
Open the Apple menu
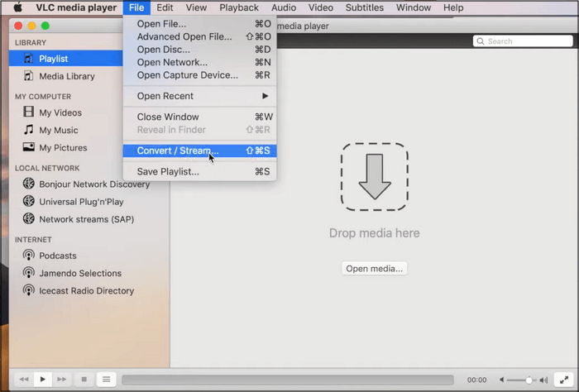[x=17, y=7]
